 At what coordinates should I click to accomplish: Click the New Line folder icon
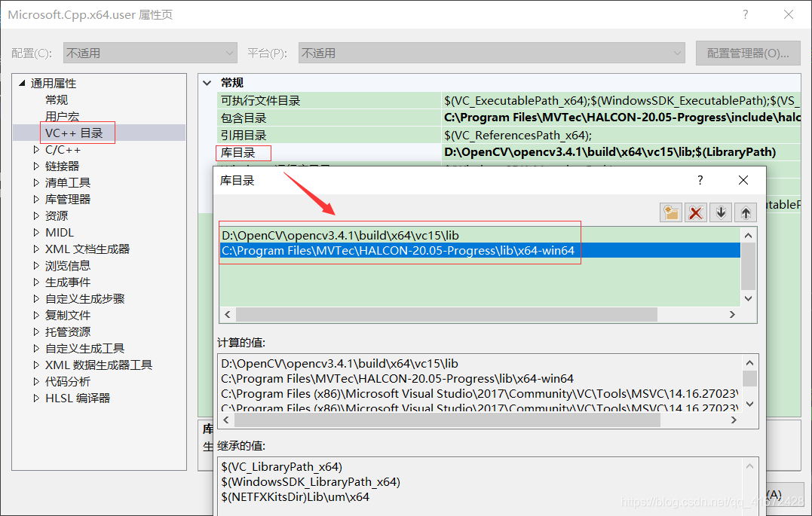[x=670, y=212]
